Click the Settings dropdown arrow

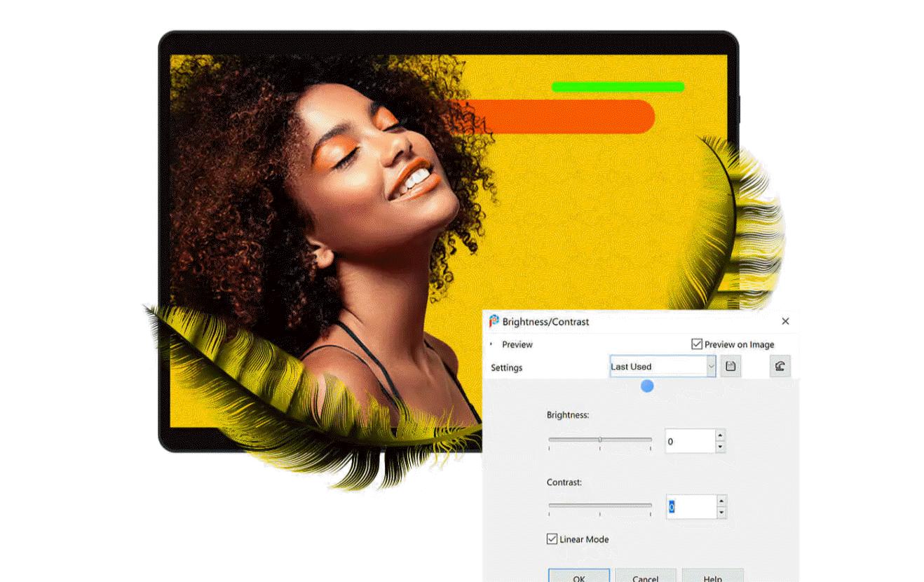[x=711, y=366]
